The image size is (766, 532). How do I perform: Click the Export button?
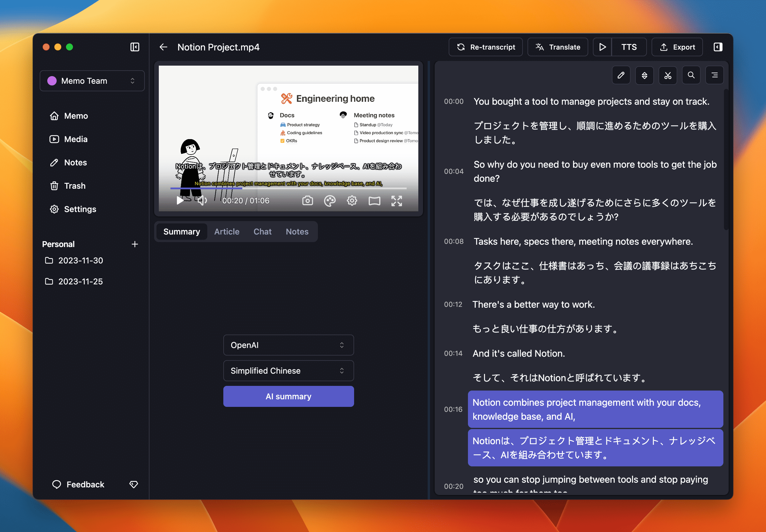pos(678,47)
